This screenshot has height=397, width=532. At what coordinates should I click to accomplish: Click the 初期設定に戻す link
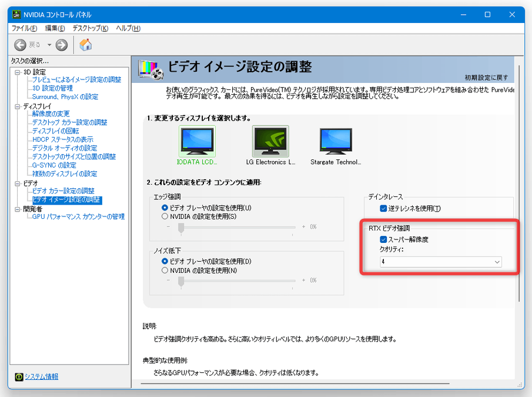pos(486,78)
